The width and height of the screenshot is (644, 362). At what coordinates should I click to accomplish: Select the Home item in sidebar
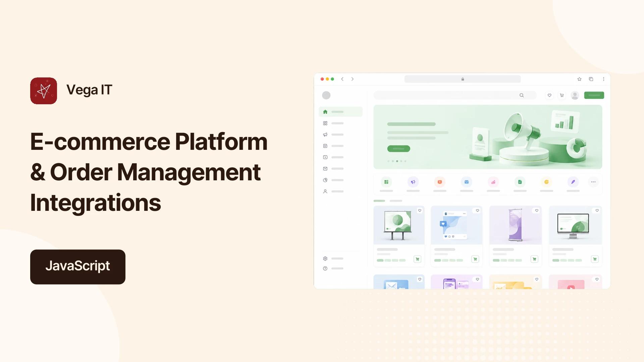pyautogui.click(x=340, y=112)
